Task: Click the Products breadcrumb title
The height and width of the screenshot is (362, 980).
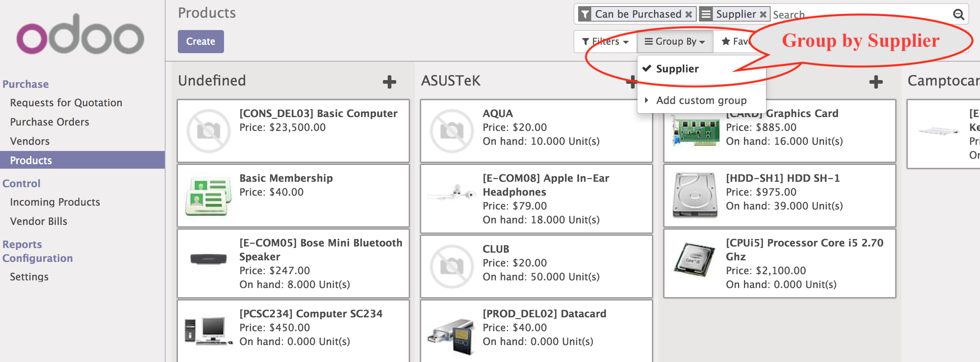Action: coord(207,13)
